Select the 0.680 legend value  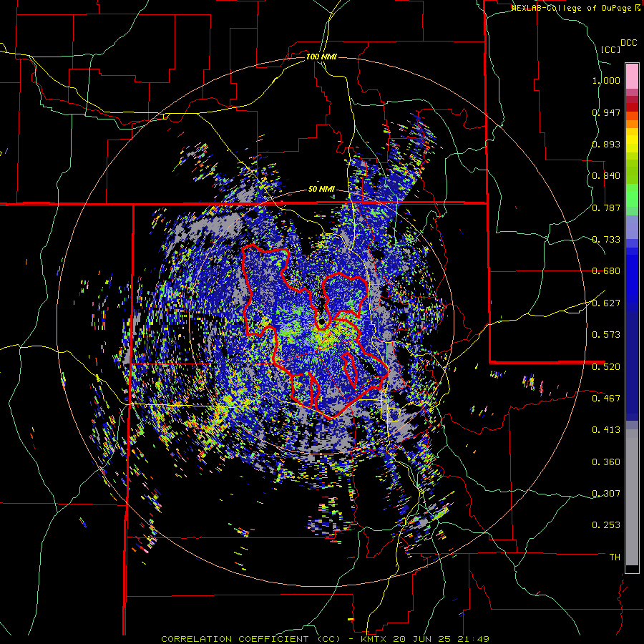pos(606,271)
